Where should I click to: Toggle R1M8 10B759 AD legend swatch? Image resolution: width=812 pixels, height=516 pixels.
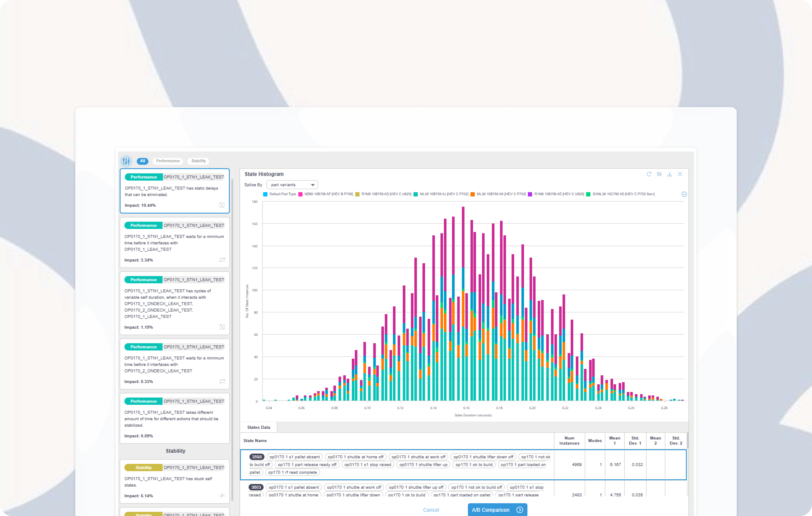click(x=357, y=194)
